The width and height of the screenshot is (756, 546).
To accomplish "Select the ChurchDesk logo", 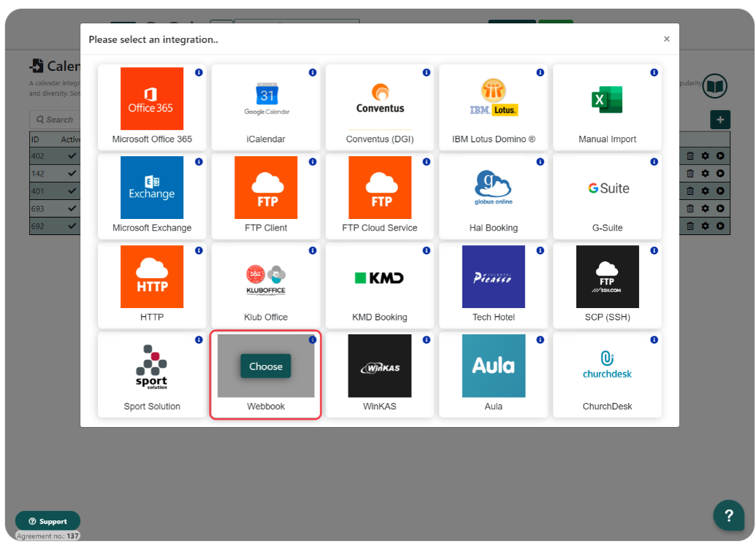I will pos(607,365).
